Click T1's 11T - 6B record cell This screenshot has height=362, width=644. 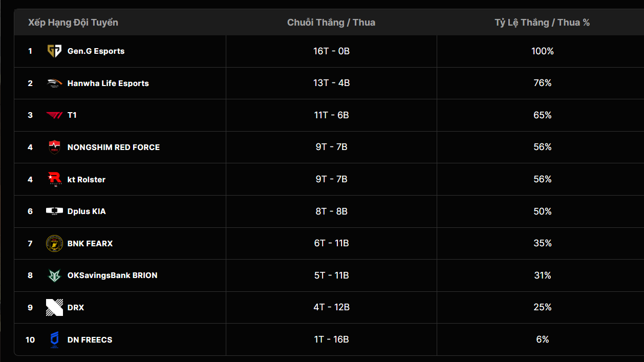click(x=331, y=115)
